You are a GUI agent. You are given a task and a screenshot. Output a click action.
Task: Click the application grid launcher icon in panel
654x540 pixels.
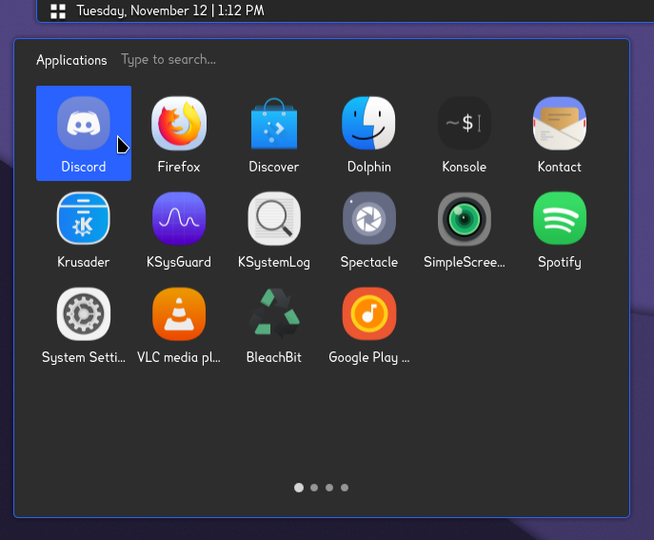[58, 11]
